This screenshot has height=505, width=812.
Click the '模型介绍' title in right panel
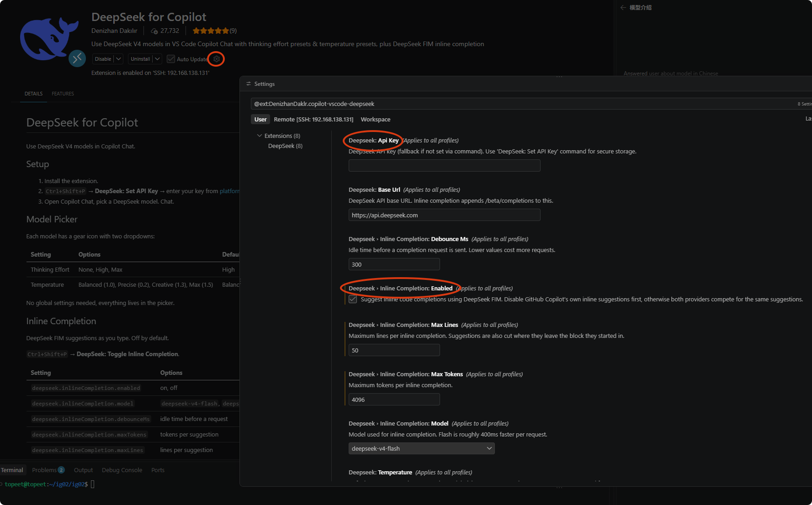641,7
